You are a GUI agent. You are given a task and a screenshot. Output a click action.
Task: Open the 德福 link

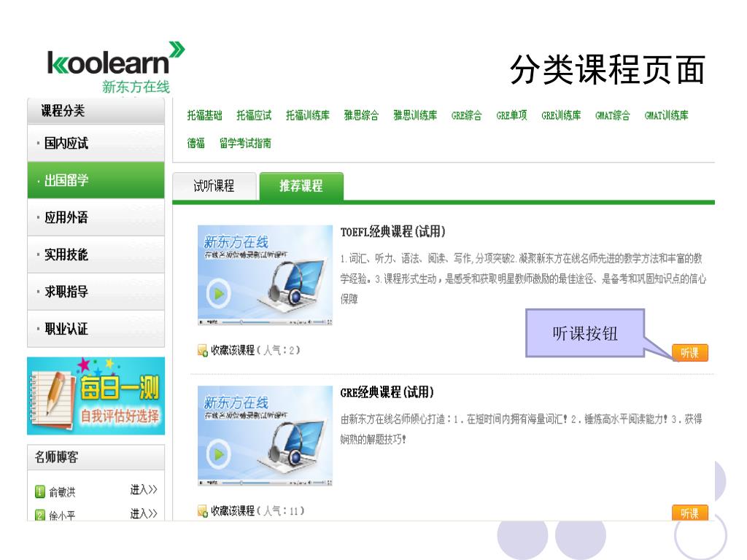click(x=196, y=143)
